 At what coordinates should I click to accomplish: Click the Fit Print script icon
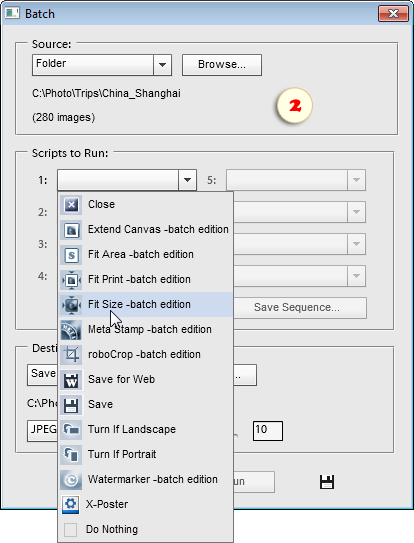tap(71, 280)
